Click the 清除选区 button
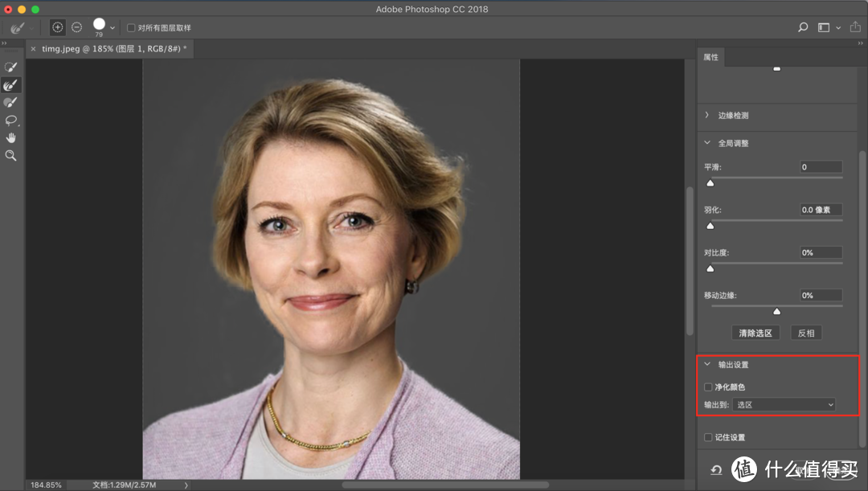Viewport: 868px width, 491px height. click(755, 333)
